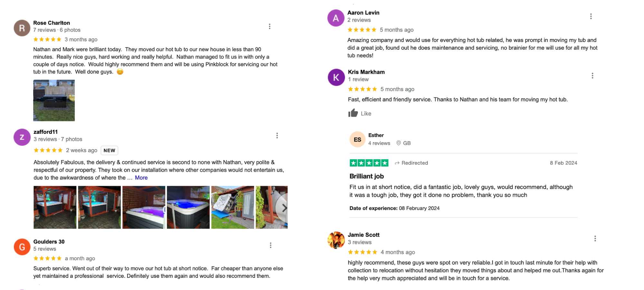The height and width of the screenshot is (290, 644).
Task: Click Jamie Scott's profile picture
Action: 336,240
